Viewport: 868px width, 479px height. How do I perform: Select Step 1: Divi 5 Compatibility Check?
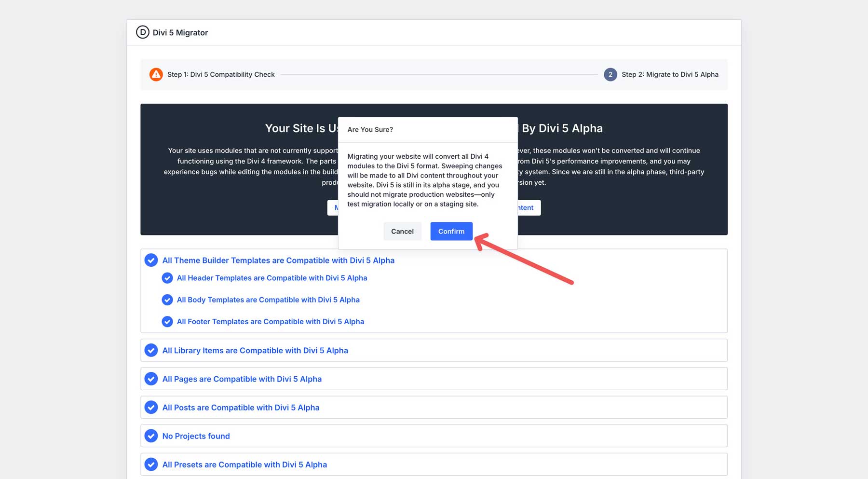(221, 74)
